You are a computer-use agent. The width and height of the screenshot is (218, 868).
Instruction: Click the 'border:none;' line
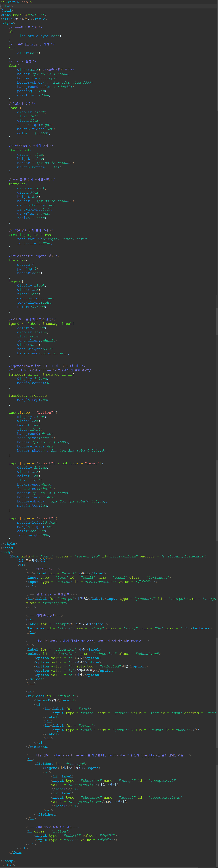[x=30, y=273]
